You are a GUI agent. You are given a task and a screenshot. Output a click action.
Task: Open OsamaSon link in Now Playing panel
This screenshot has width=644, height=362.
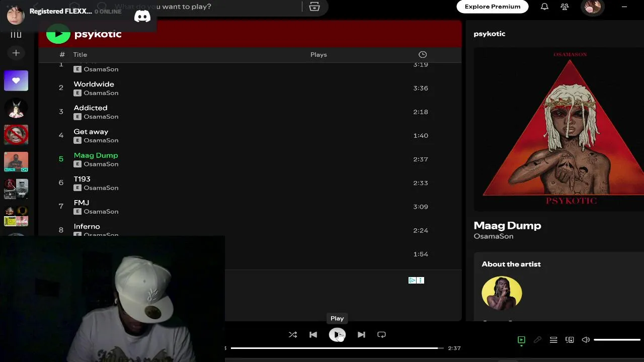coord(494,236)
